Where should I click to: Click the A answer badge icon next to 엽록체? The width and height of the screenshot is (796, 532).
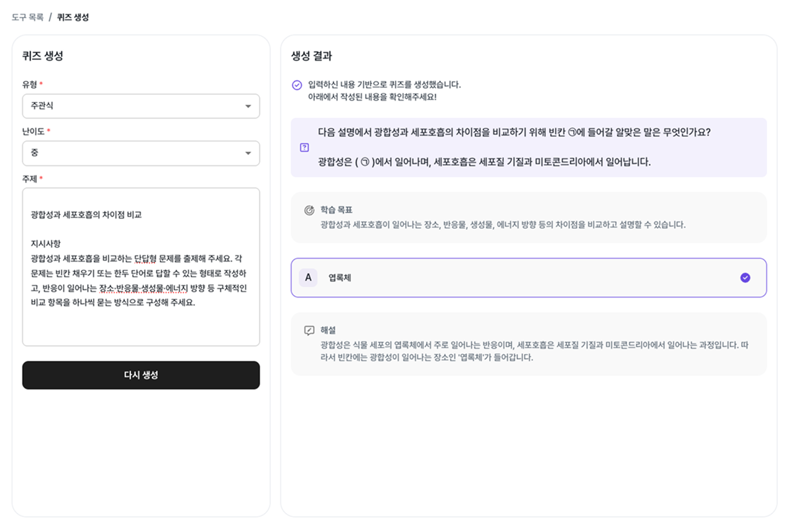[308, 278]
